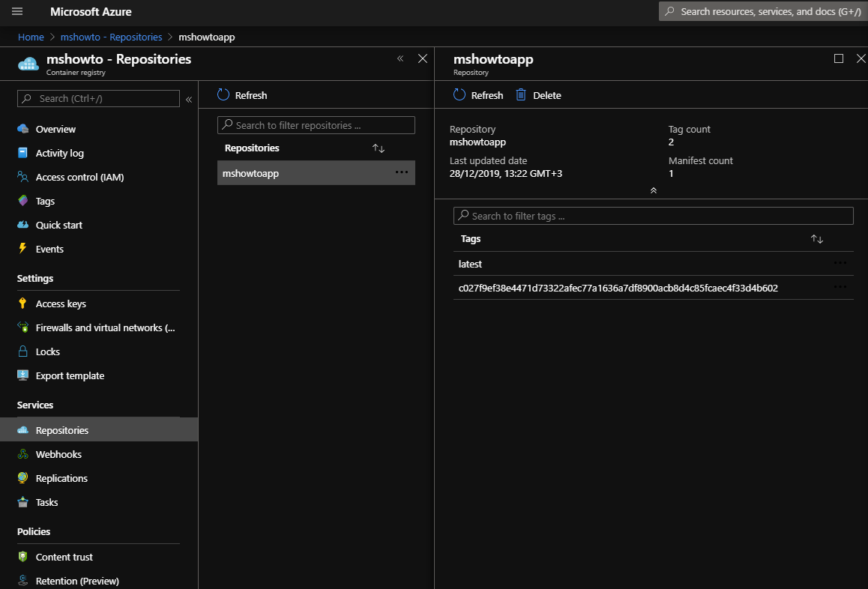Click the Tag count value 2
The width and height of the screenshot is (868, 589).
tap(671, 142)
